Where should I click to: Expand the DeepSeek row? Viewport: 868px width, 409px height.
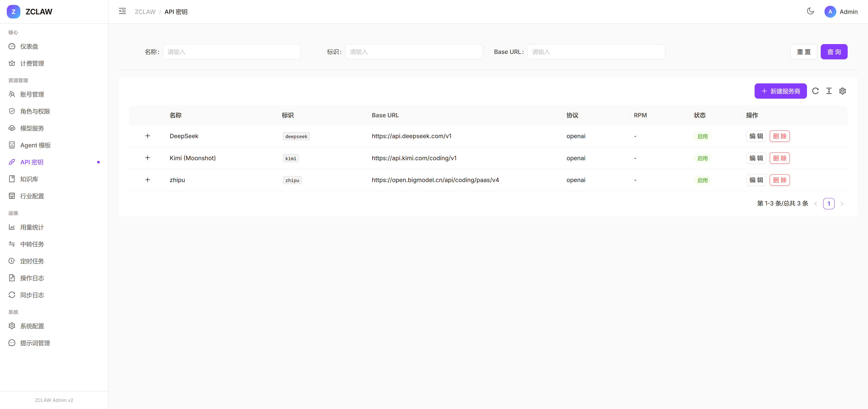pyautogui.click(x=148, y=136)
